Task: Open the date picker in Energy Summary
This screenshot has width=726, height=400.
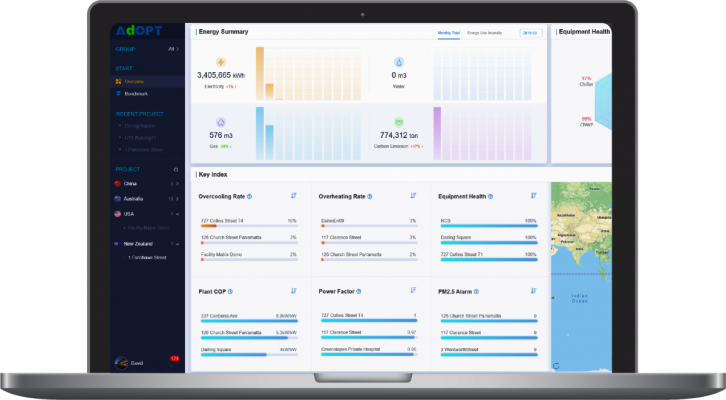Action: coord(530,33)
